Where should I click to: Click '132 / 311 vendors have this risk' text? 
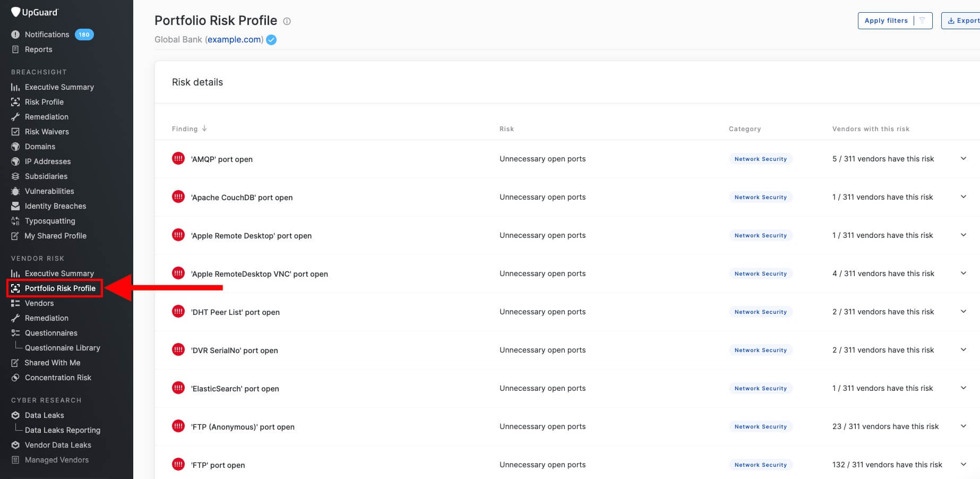point(887,465)
